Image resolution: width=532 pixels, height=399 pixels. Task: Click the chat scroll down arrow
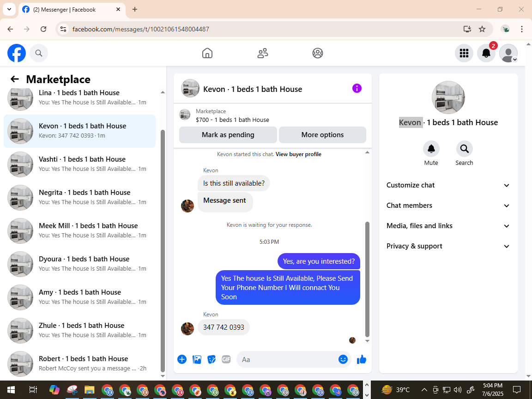[x=367, y=341]
